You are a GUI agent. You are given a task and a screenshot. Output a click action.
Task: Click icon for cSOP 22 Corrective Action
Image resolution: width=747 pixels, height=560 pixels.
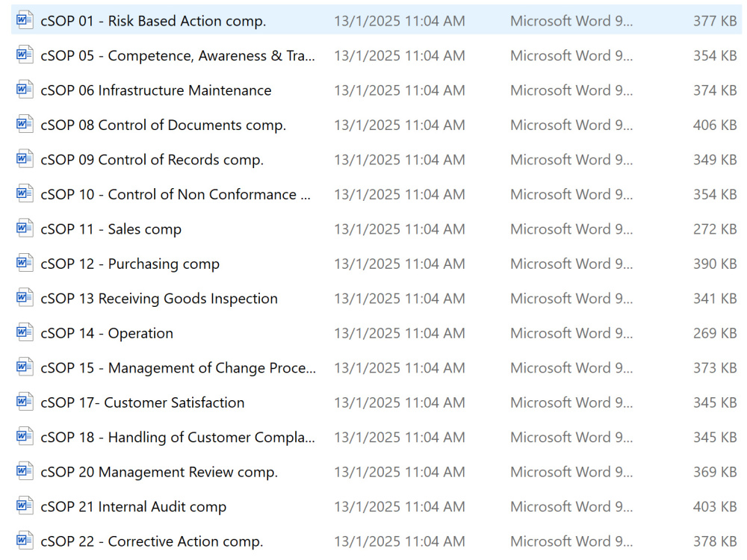(25, 541)
